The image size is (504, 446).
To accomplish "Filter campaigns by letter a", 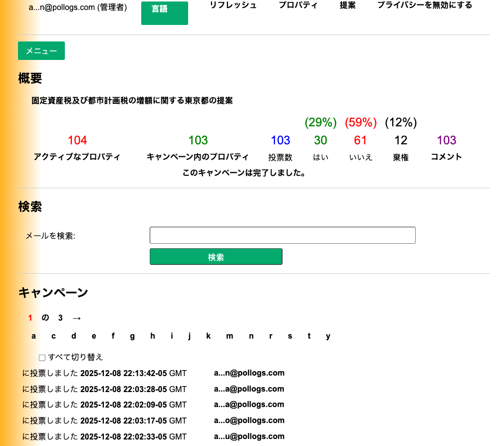I will click(33, 336).
